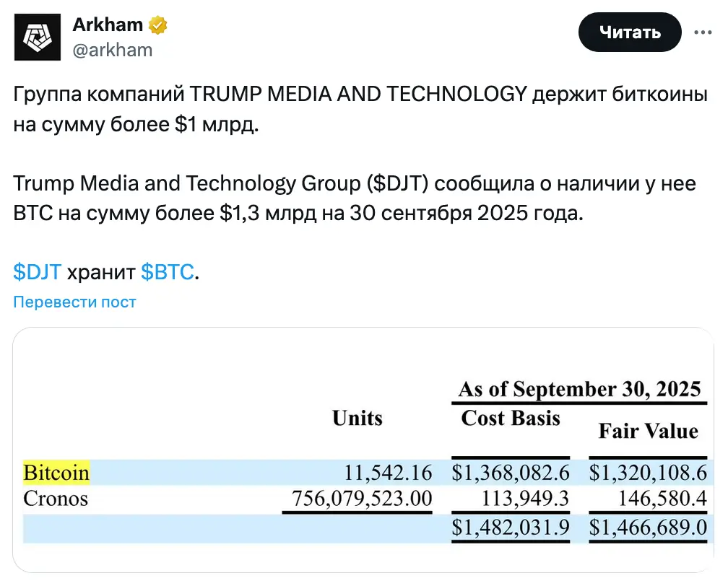728x586 pixels.
Task: Click the Bitcoin units value 11,542.16
Action: pos(388,473)
